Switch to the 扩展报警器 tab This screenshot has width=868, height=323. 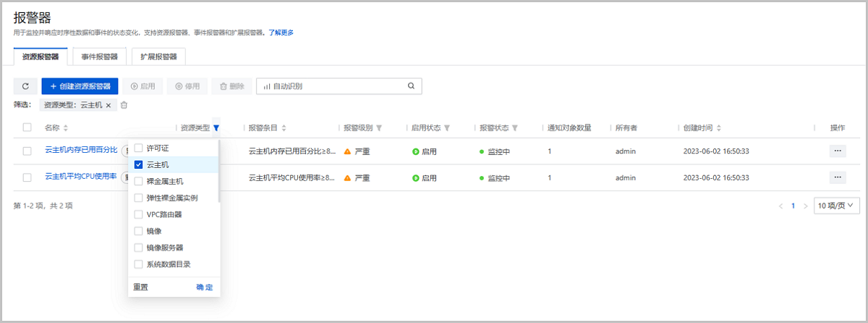pyautogui.click(x=158, y=56)
